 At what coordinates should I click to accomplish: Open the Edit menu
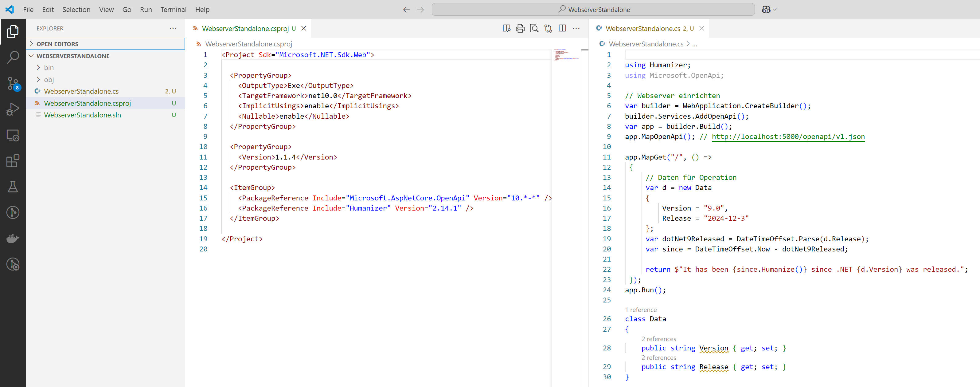point(48,10)
